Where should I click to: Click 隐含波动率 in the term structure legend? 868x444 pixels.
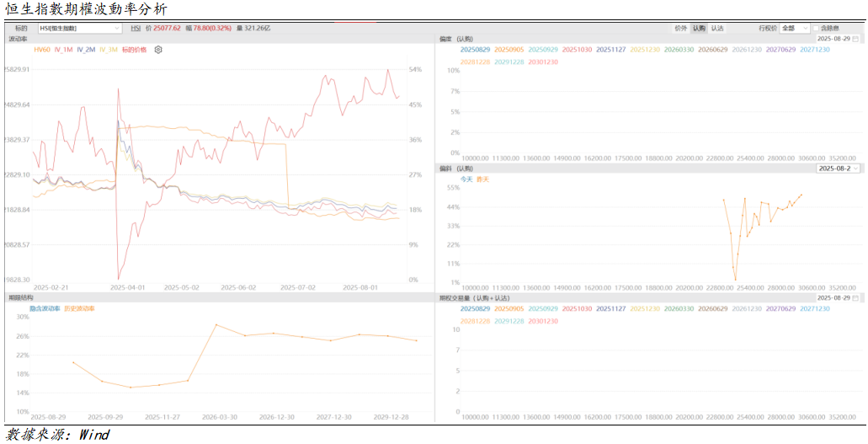(45, 308)
